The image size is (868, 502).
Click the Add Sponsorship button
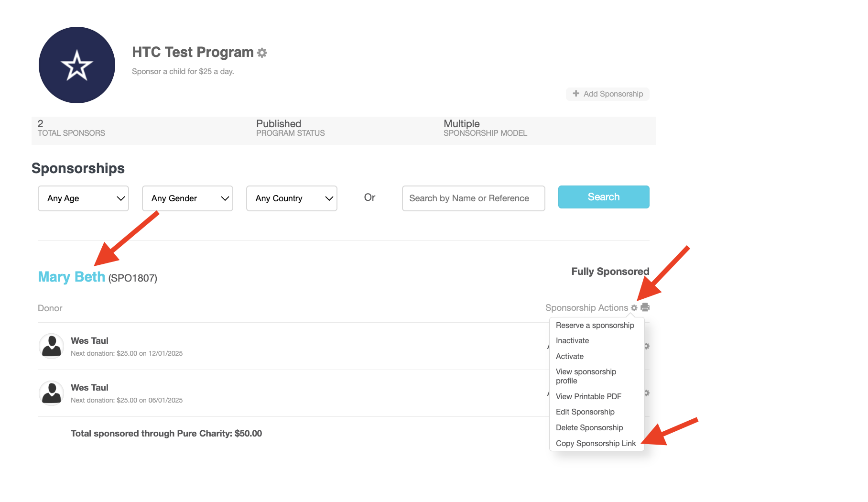(608, 94)
